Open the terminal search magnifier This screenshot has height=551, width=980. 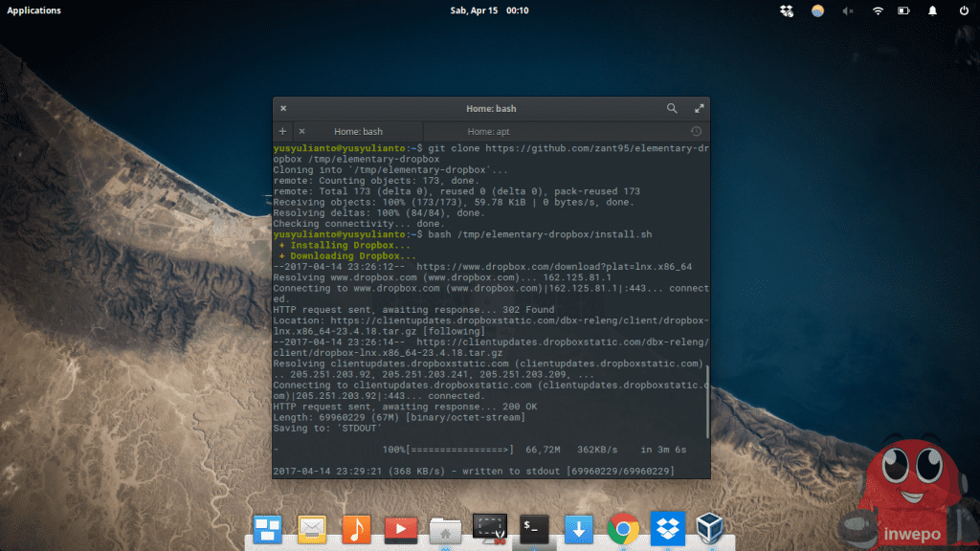pos(673,109)
